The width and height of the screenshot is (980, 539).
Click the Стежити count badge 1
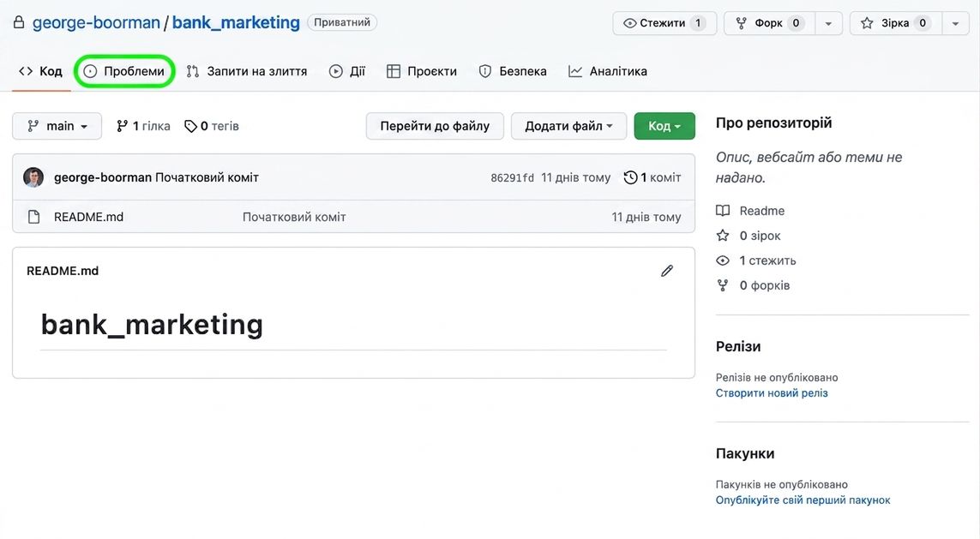click(x=698, y=23)
